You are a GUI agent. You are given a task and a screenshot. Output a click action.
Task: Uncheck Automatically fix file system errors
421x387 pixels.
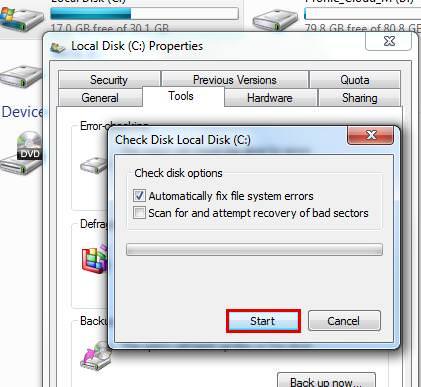tap(139, 196)
